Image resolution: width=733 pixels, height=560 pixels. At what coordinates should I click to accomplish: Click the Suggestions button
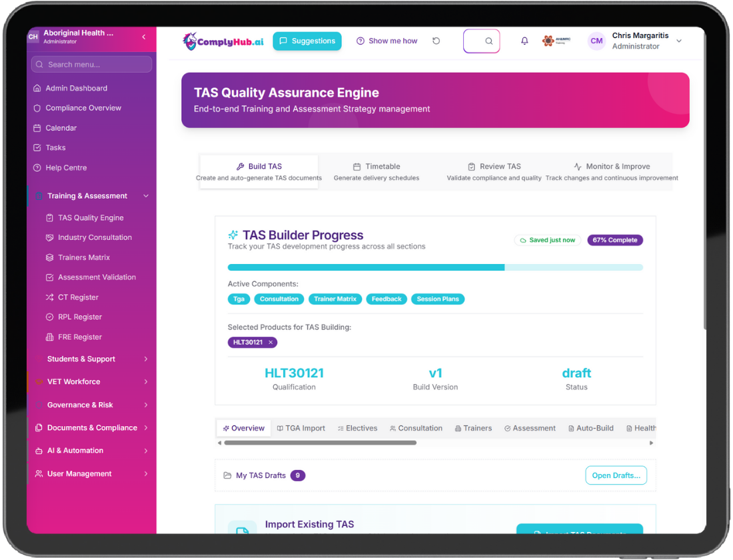pyautogui.click(x=307, y=41)
